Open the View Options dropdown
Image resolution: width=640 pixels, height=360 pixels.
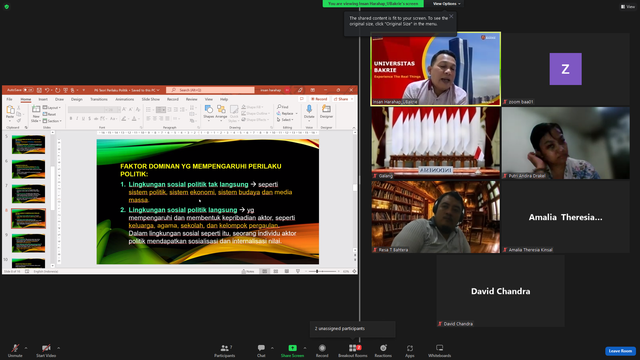point(447,4)
